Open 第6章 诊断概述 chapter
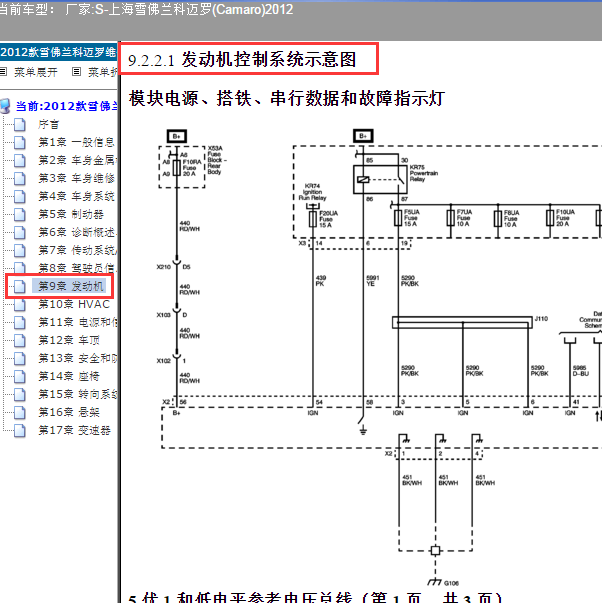Screen dimensions: 602x603 point(77,233)
